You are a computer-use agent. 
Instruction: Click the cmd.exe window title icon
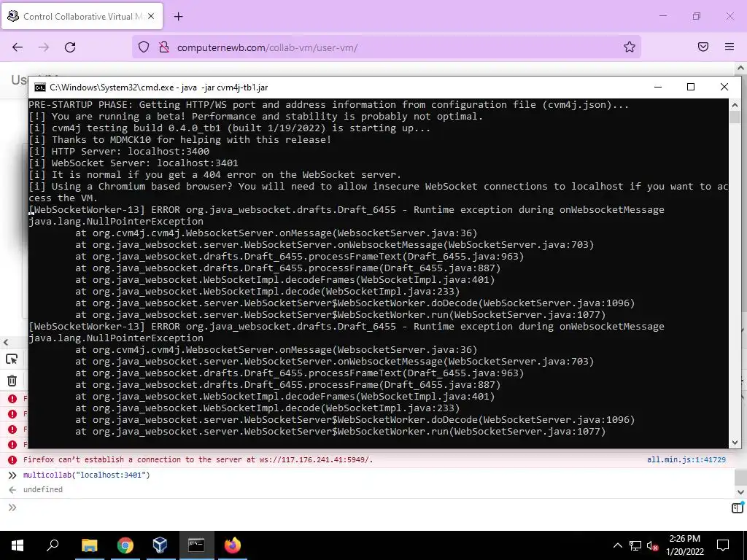40,87
